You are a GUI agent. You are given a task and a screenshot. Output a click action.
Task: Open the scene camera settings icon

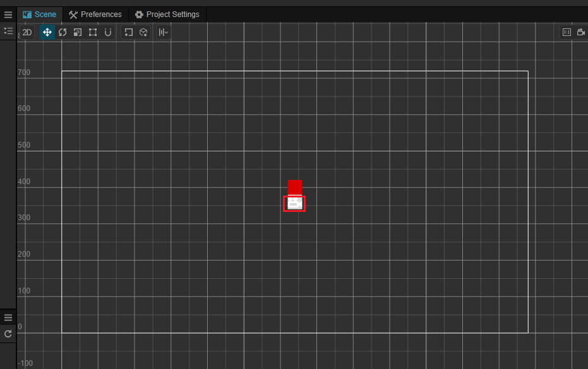point(581,32)
